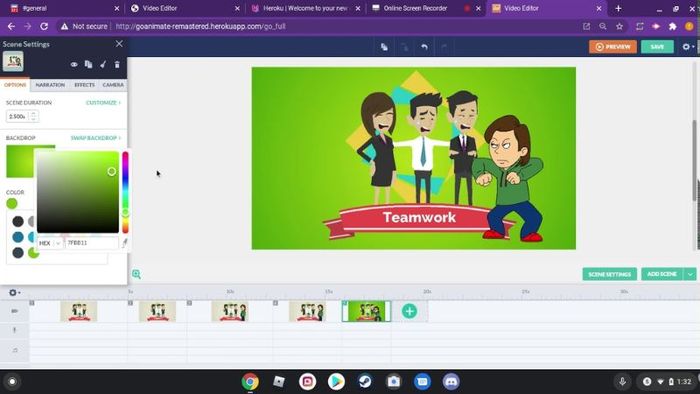Click the Swap Backdrop link
This screenshot has height=394, width=700.
click(x=96, y=138)
